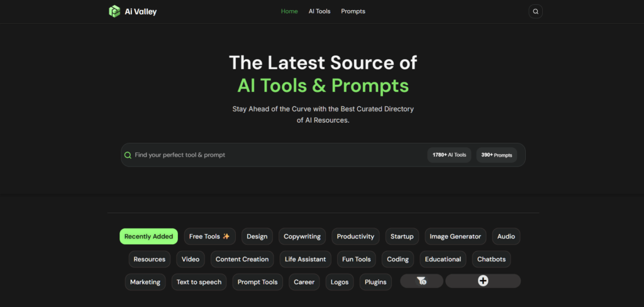Viewport: 644px width, 307px height.
Task: Open the Home menu item
Action: coord(289,11)
